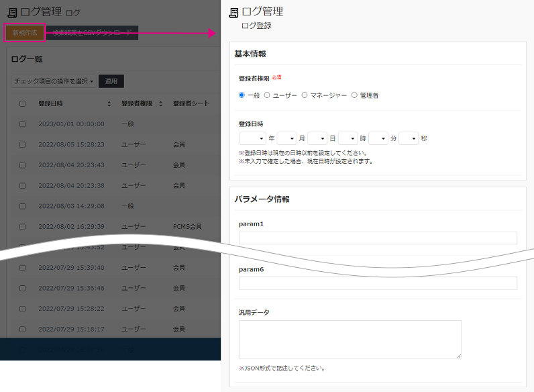Select the マネージャー radio button

point(305,95)
